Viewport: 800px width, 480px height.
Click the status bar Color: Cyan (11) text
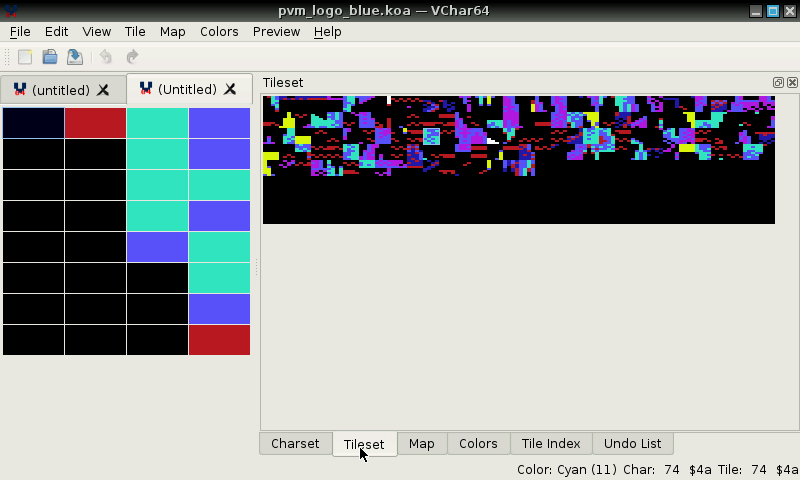point(567,469)
